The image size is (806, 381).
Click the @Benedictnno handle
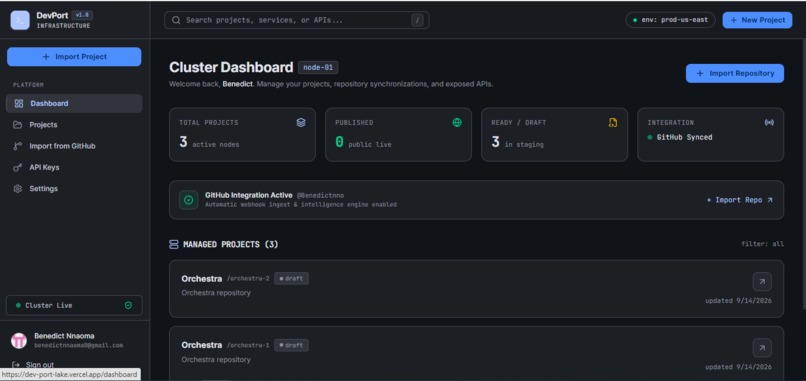tap(320, 195)
